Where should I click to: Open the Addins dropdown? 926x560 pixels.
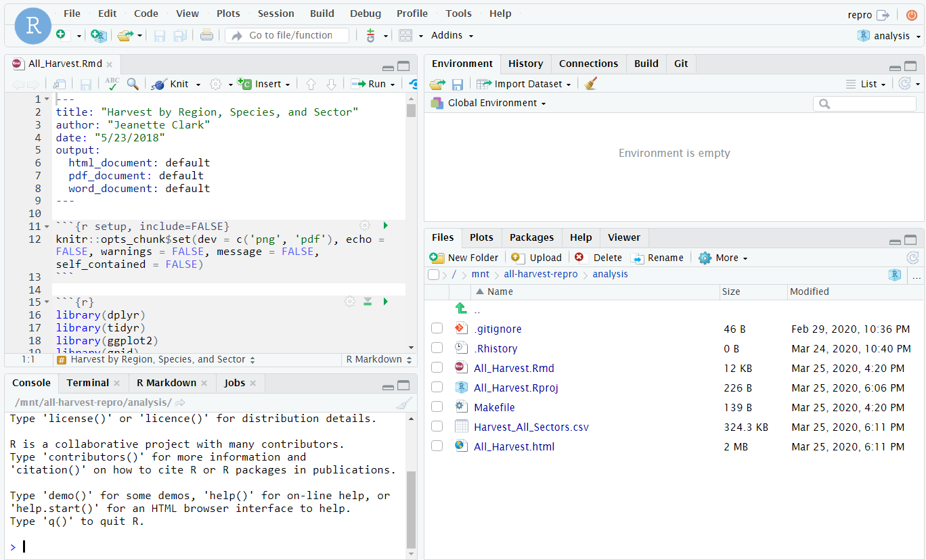click(452, 35)
